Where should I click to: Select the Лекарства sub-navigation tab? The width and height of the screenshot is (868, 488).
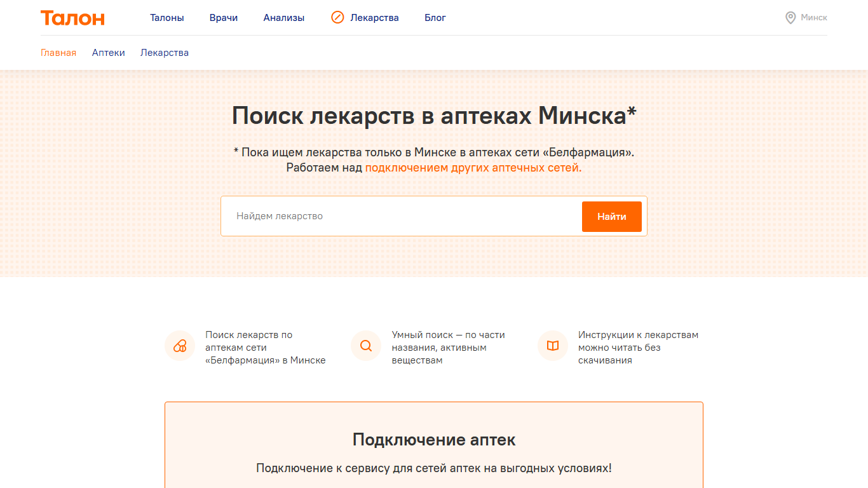click(165, 53)
